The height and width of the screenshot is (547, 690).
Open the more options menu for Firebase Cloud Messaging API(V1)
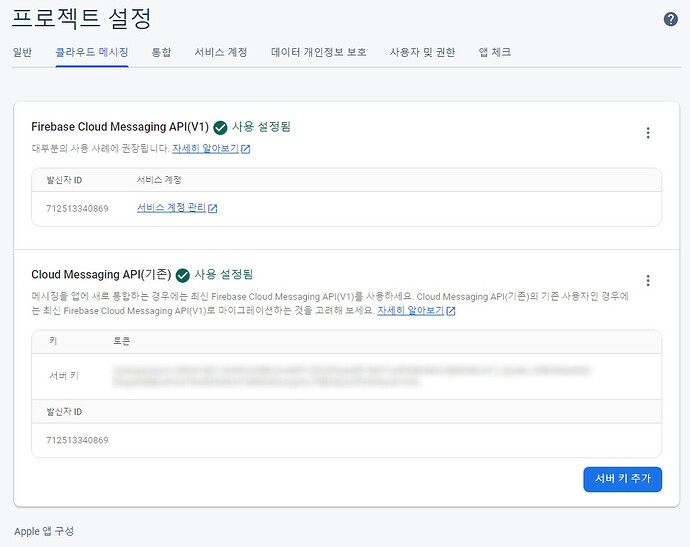tap(648, 133)
